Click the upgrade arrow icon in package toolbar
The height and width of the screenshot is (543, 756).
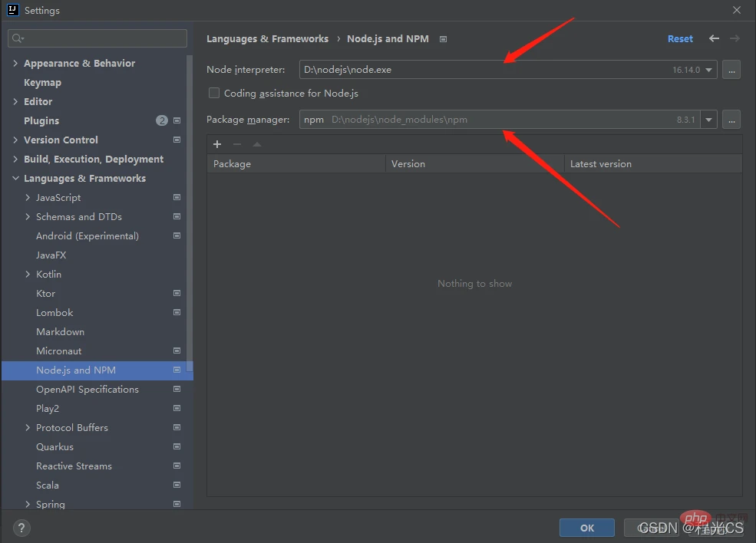click(257, 144)
